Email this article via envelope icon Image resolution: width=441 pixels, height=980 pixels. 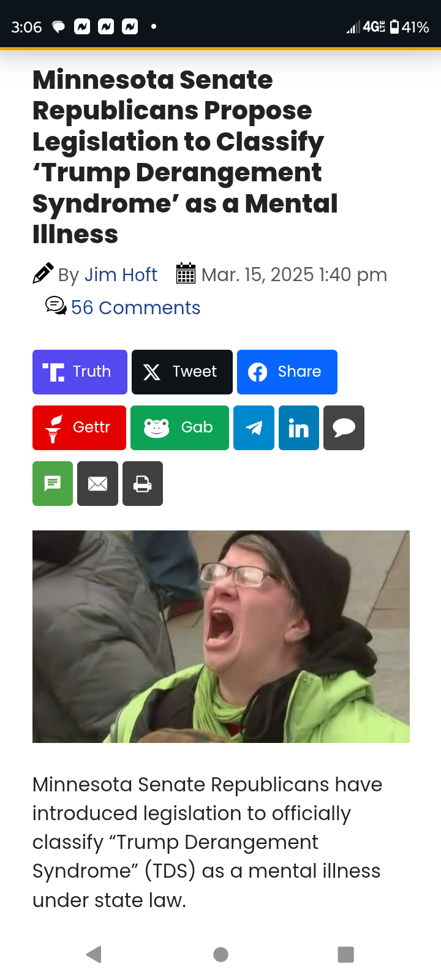pyautogui.click(x=98, y=483)
